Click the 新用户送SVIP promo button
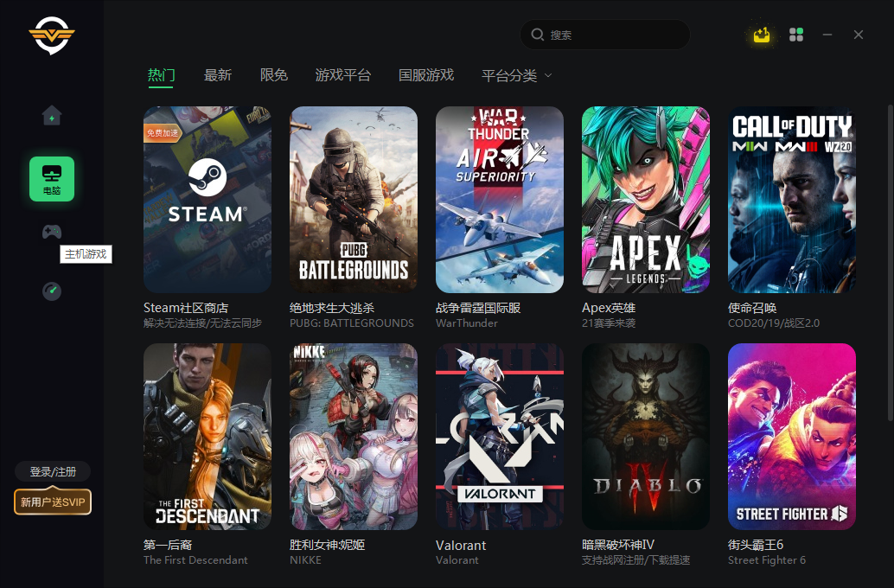Viewport: 894px width, 588px height. tap(53, 502)
